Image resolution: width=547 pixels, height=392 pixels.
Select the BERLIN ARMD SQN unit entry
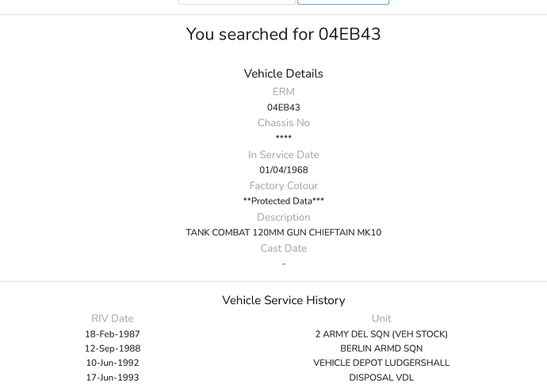tap(381, 348)
